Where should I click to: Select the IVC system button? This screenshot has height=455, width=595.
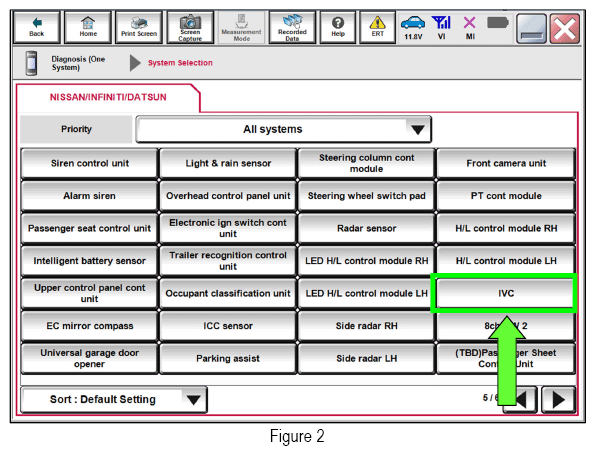505,293
